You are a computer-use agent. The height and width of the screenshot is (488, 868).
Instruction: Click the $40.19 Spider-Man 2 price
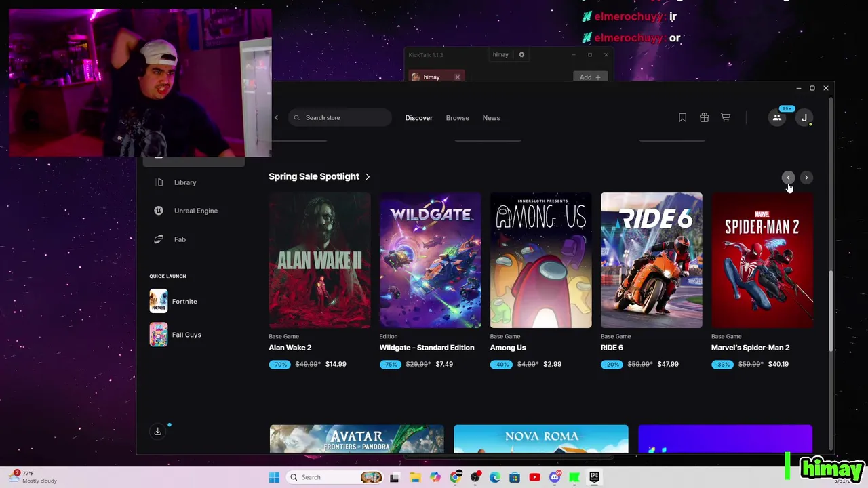click(778, 364)
